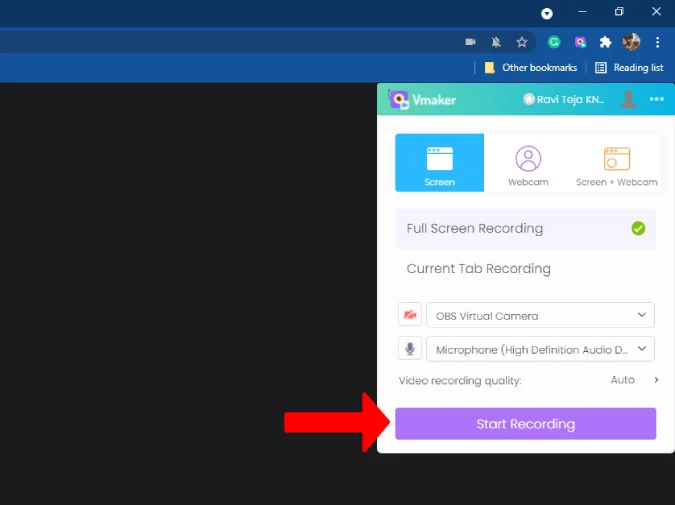Viewport: 675px width, 505px height.
Task: Open the Vmaker user profile icon
Action: tap(628, 99)
